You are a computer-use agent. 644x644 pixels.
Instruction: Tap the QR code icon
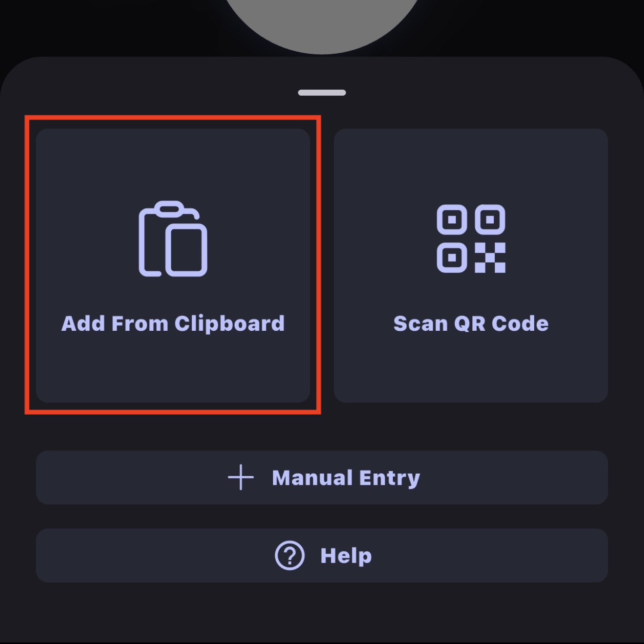click(471, 239)
